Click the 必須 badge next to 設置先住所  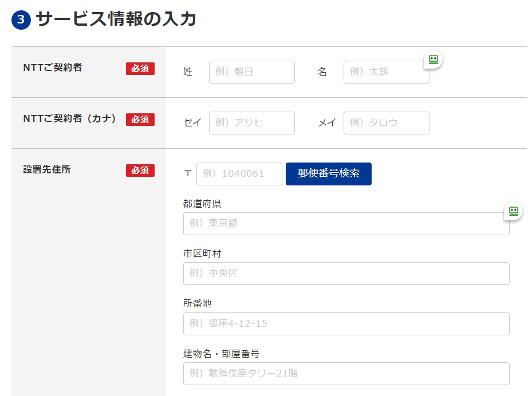140,171
